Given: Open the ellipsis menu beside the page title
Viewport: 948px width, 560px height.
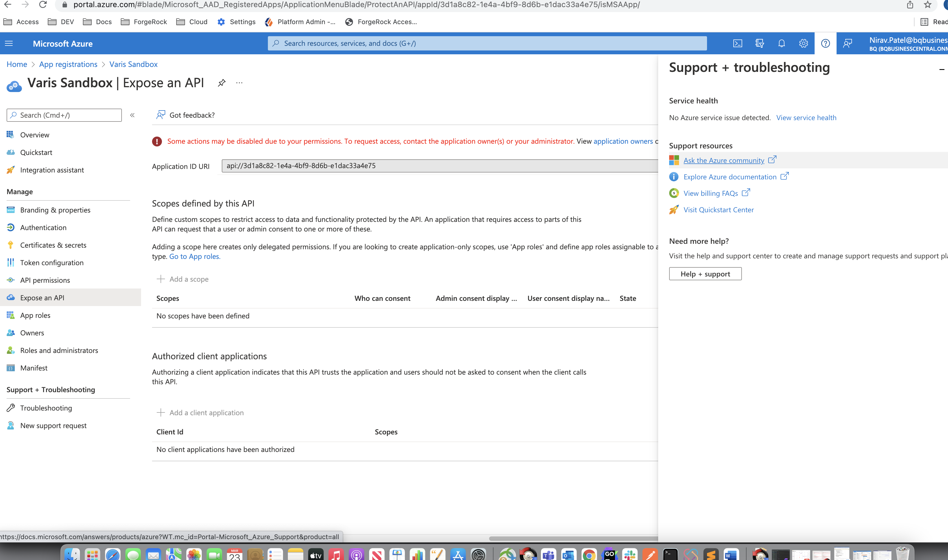Looking at the screenshot, I should pos(239,83).
